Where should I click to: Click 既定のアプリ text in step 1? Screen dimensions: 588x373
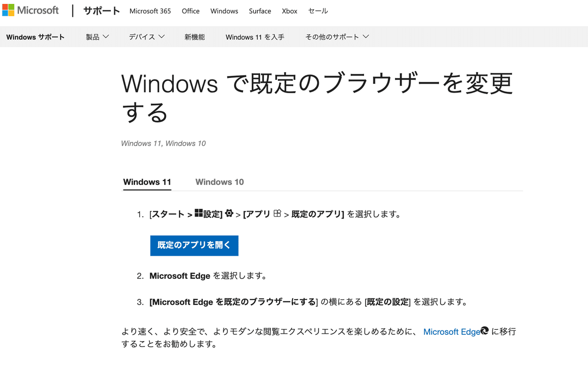point(317,214)
